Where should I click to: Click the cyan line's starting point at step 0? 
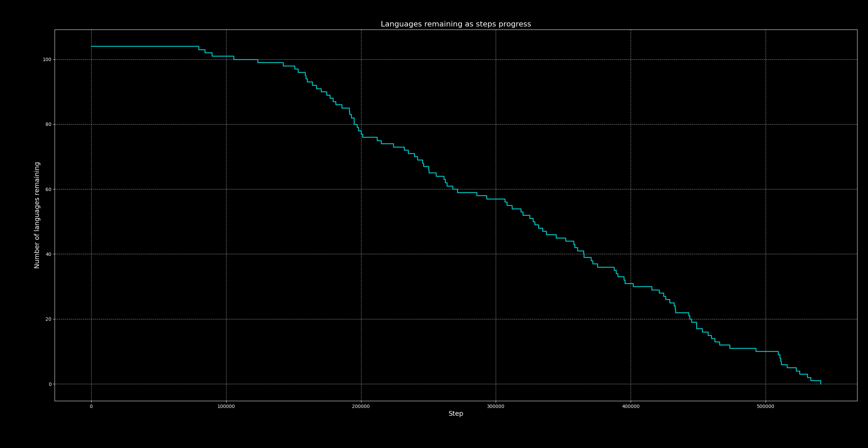click(x=92, y=46)
